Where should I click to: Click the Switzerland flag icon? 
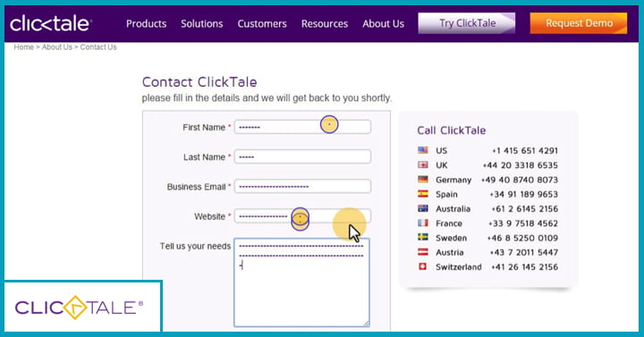pos(422,266)
